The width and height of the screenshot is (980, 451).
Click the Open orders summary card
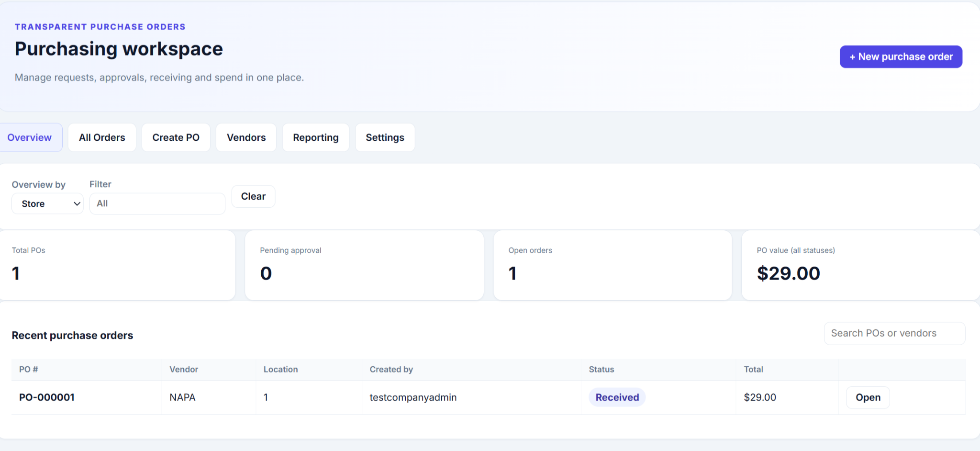pos(612,265)
